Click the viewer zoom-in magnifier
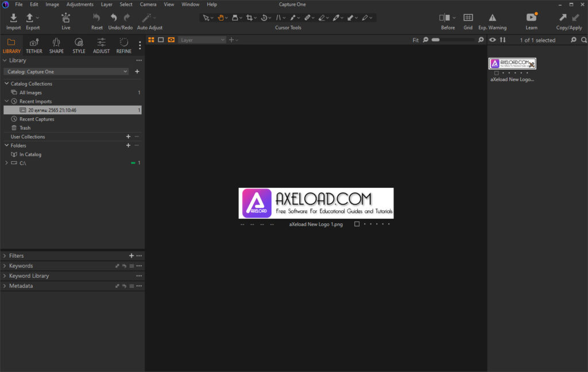Viewport: 588px width, 372px height. click(x=481, y=40)
